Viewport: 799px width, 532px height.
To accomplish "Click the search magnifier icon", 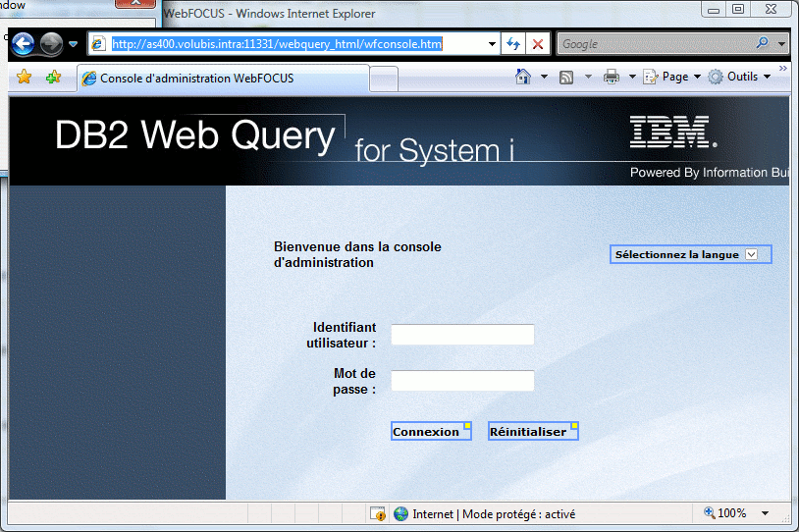I will [x=763, y=43].
